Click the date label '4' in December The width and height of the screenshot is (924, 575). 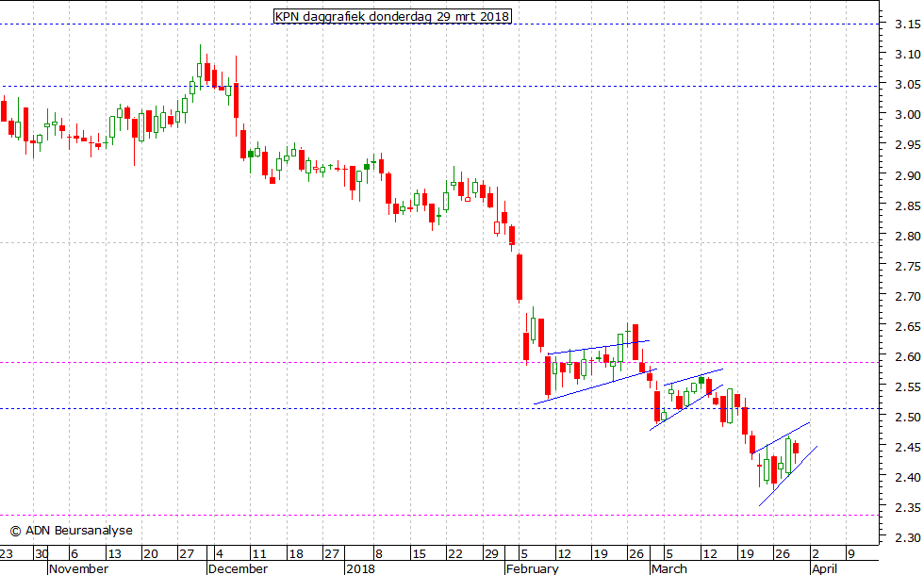coord(219,554)
